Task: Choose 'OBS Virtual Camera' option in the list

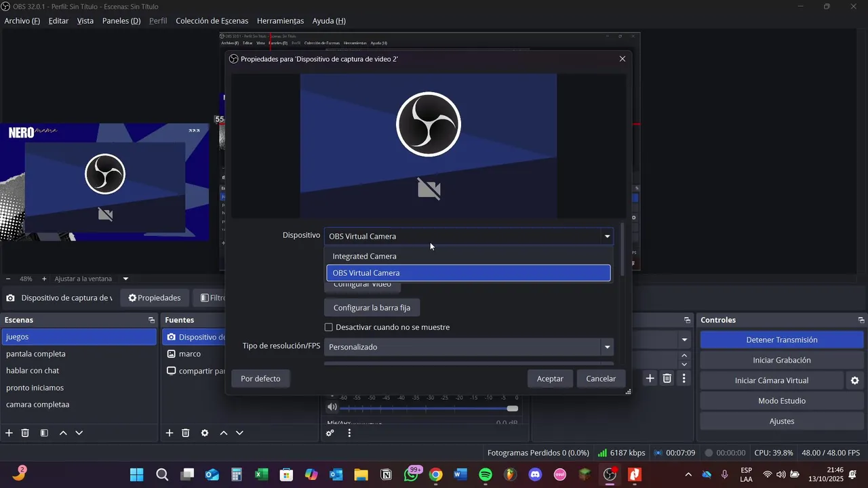Action: point(469,273)
